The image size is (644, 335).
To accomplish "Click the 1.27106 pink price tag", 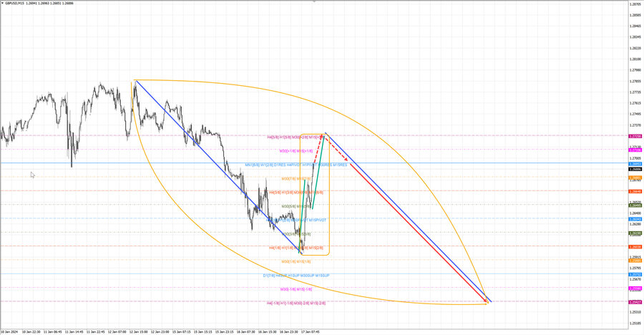I will (x=635, y=150).
